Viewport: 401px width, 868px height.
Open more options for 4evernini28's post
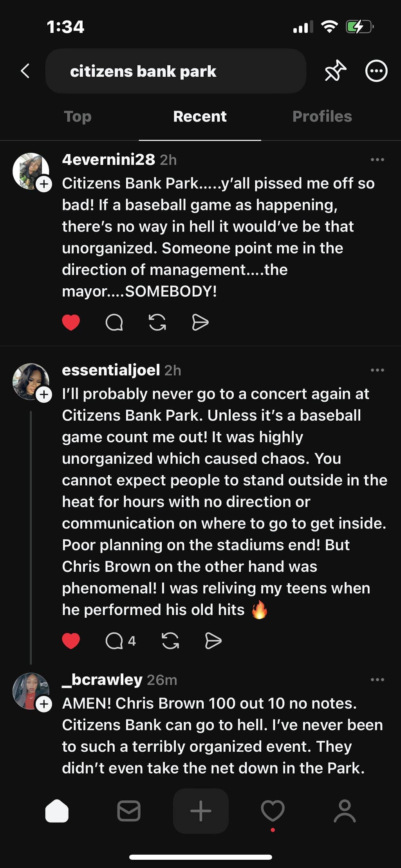pyautogui.click(x=377, y=160)
